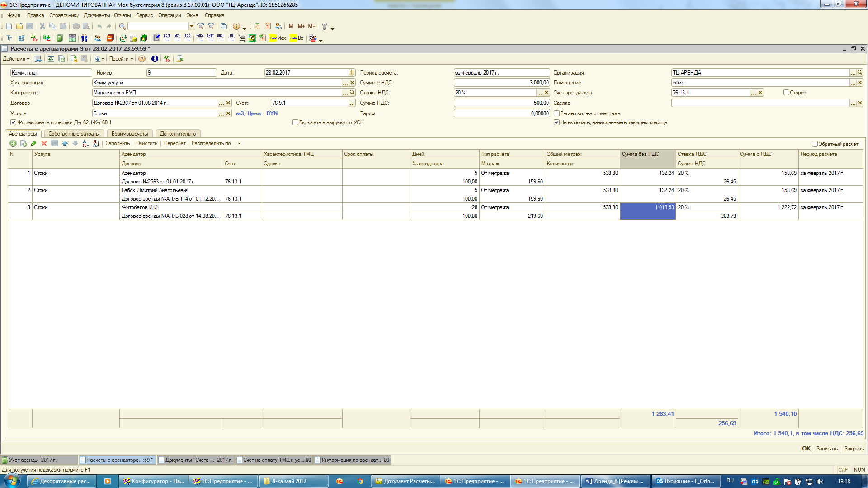Click Пересчет button
The width and height of the screenshot is (868, 488).
(x=175, y=143)
